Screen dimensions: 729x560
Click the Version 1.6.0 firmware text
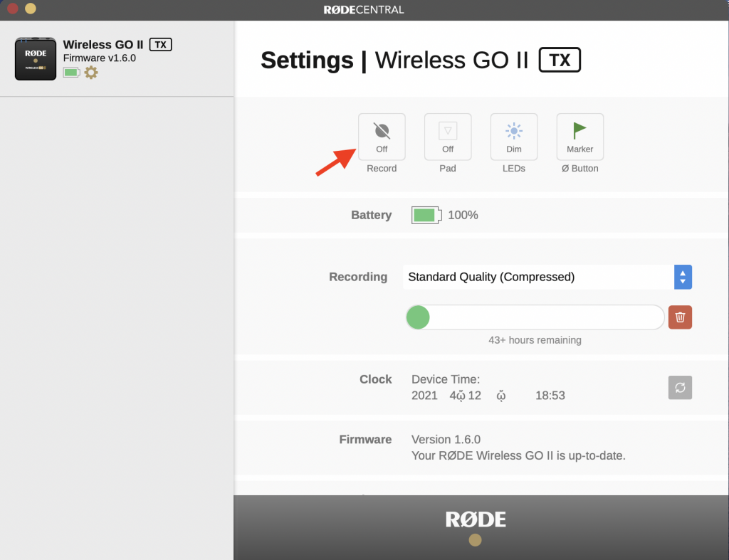tap(446, 440)
